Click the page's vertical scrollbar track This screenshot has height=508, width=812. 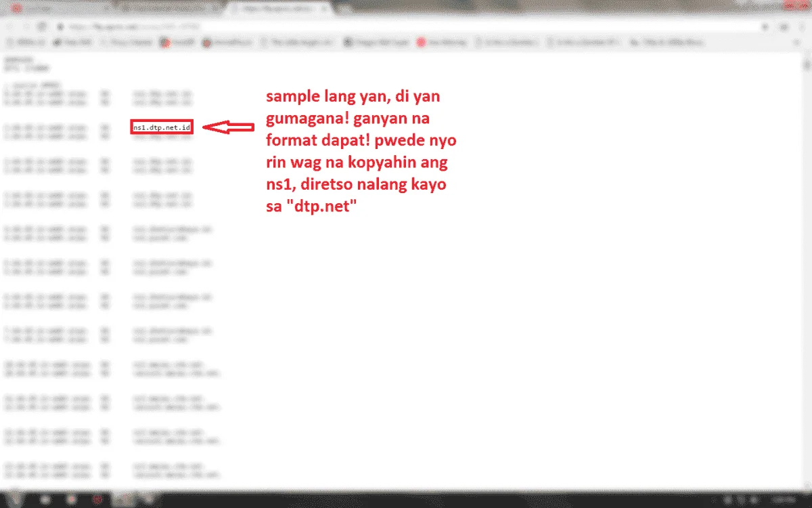click(807, 271)
